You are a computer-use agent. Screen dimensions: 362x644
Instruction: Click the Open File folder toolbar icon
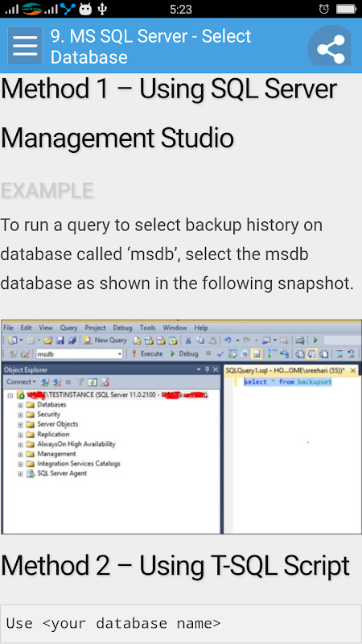48,340
